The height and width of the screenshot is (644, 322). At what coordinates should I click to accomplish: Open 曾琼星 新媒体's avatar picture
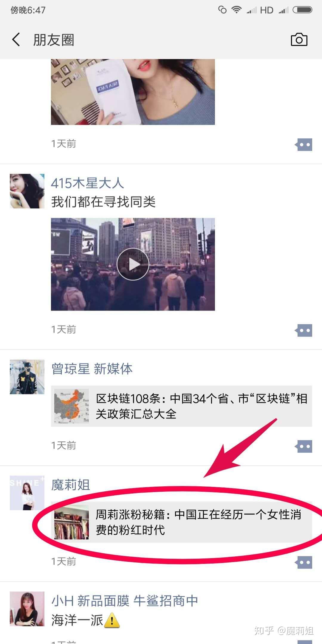tap(27, 377)
